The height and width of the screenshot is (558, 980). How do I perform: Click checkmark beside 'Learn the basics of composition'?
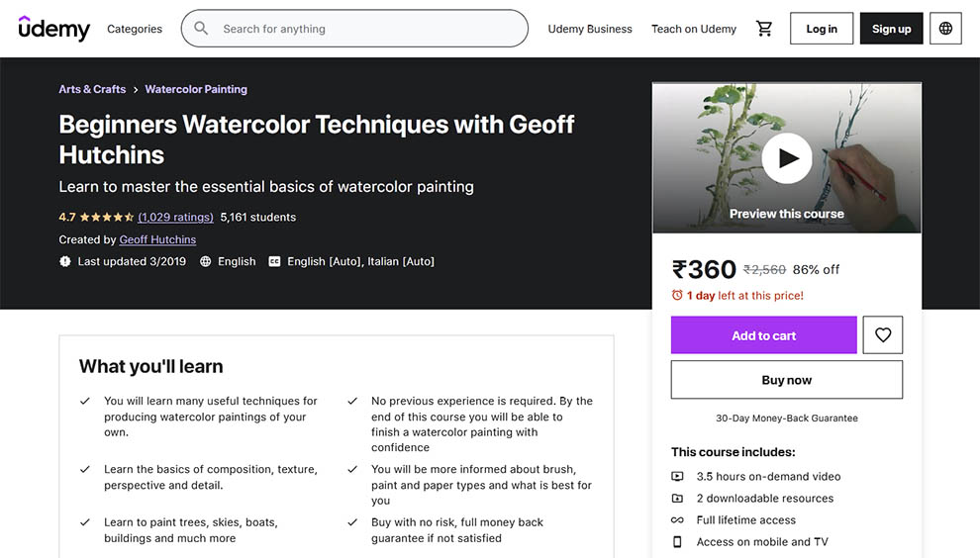pyautogui.click(x=85, y=469)
